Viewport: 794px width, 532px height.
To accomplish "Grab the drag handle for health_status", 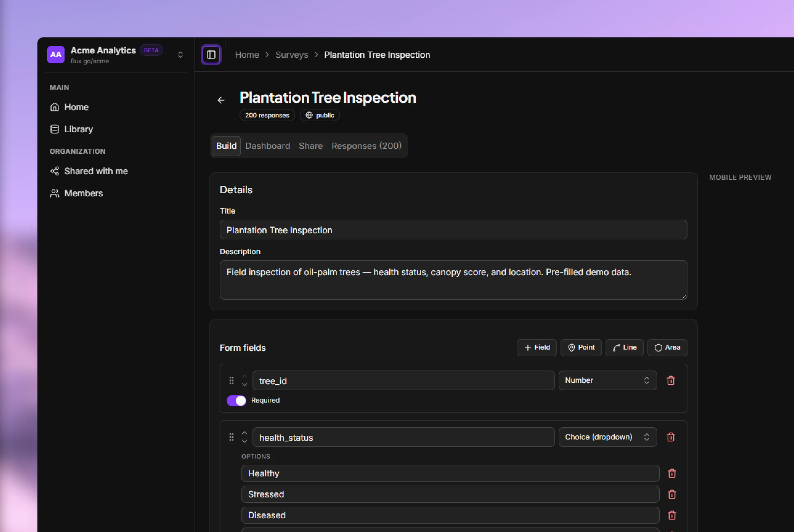I will [x=231, y=437].
